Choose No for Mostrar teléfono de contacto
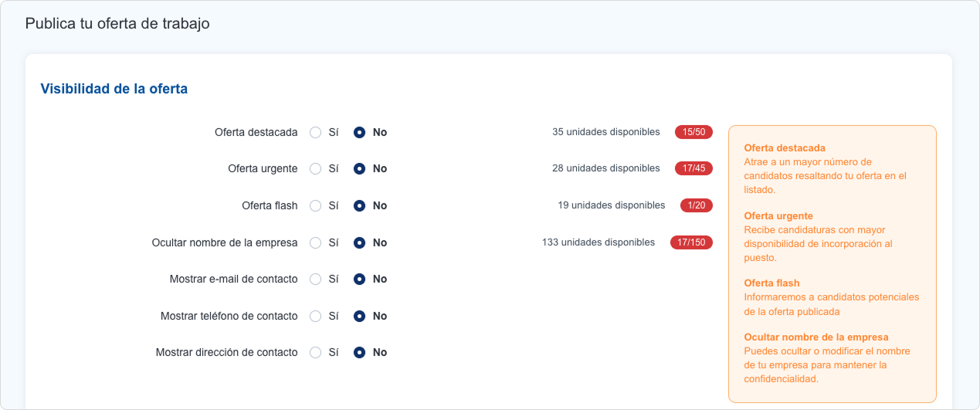Viewport: 980px width, 410px height. point(359,316)
